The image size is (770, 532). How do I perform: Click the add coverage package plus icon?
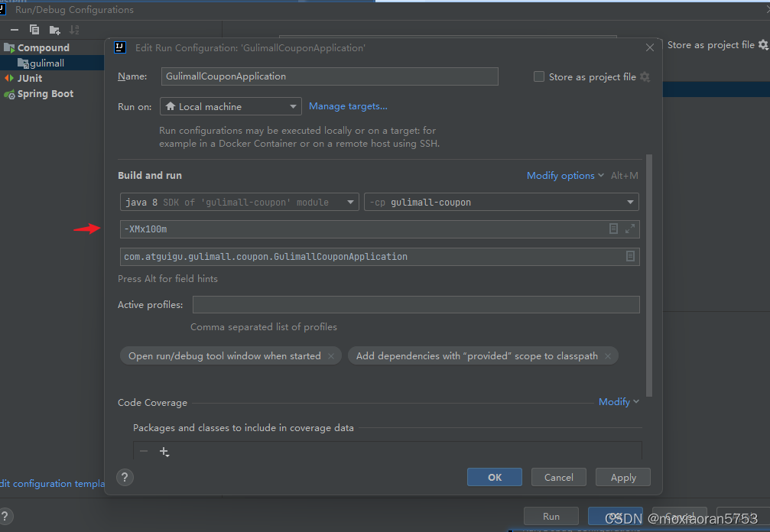click(x=164, y=452)
